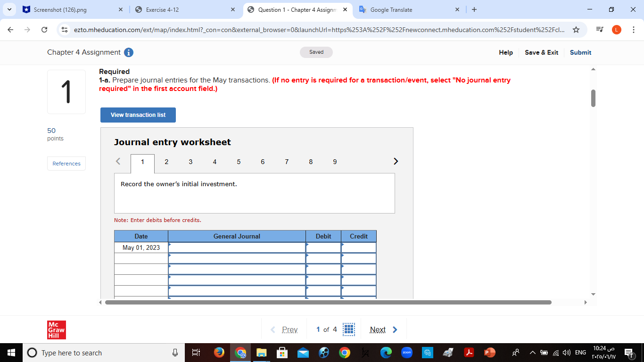Select journal entry tab 3
Viewport: 644px width, 362px height.
[190, 162]
